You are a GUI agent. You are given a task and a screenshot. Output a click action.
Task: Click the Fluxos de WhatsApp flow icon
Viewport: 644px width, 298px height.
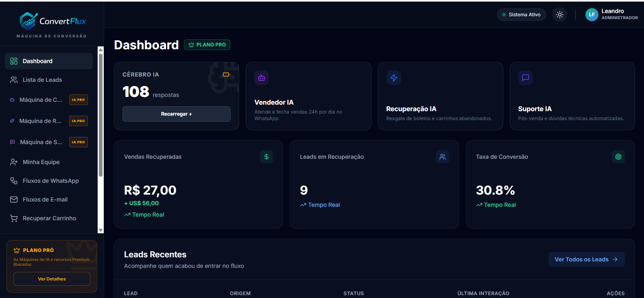pyautogui.click(x=14, y=181)
